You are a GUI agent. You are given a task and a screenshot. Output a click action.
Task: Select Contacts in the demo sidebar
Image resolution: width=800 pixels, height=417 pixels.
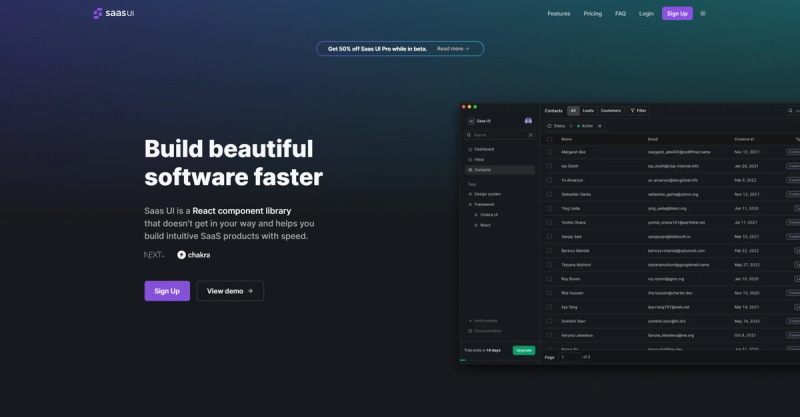[499, 169]
